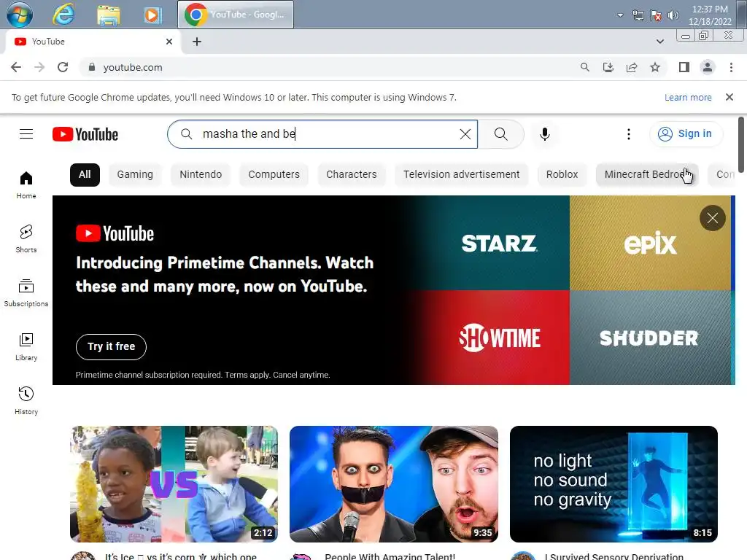Open Subscriptions from the sidebar

26,292
